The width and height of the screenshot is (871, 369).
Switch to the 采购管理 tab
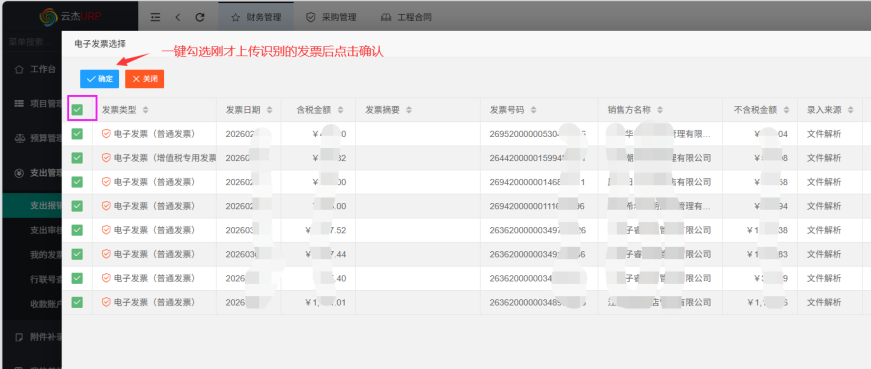tap(331, 17)
